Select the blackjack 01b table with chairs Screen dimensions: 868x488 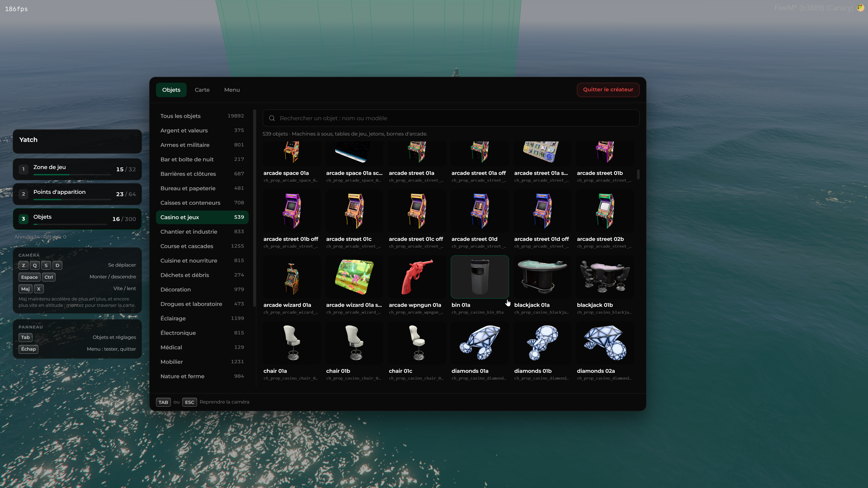point(605,277)
